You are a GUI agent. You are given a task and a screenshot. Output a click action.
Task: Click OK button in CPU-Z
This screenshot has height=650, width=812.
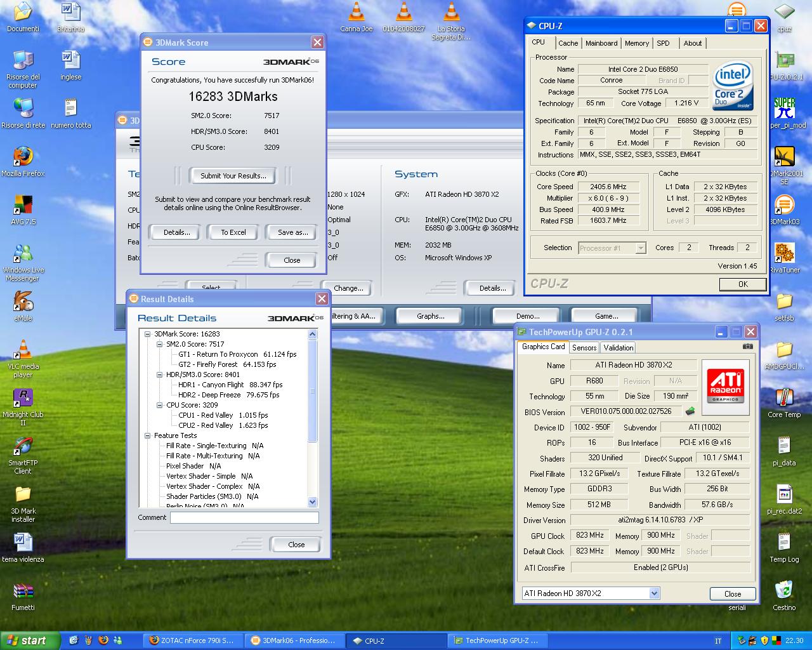743,284
